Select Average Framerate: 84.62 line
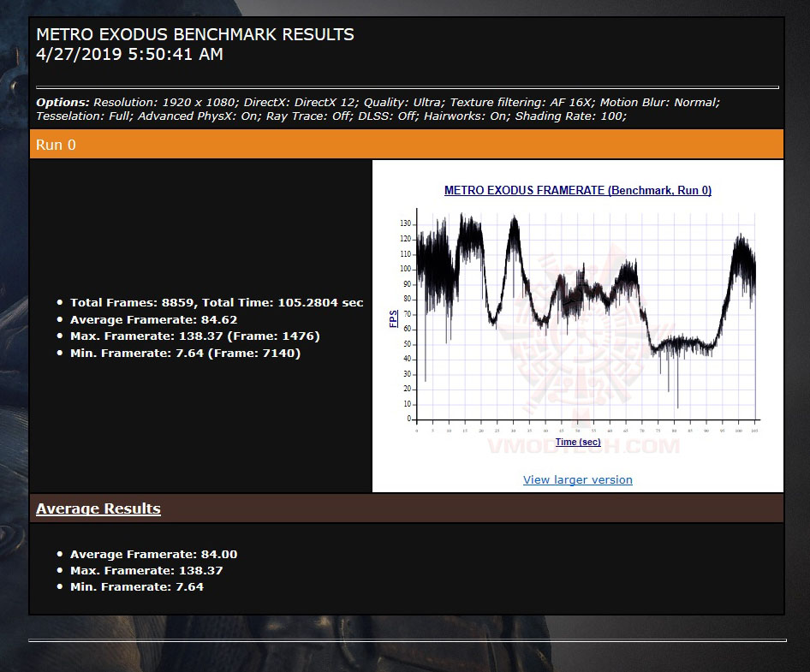The height and width of the screenshot is (672, 810). (x=154, y=319)
